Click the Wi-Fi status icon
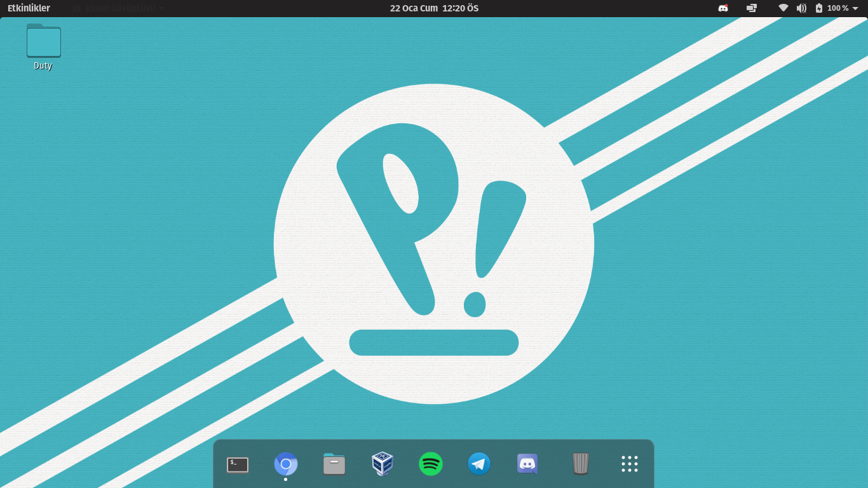The image size is (868, 488). [783, 8]
